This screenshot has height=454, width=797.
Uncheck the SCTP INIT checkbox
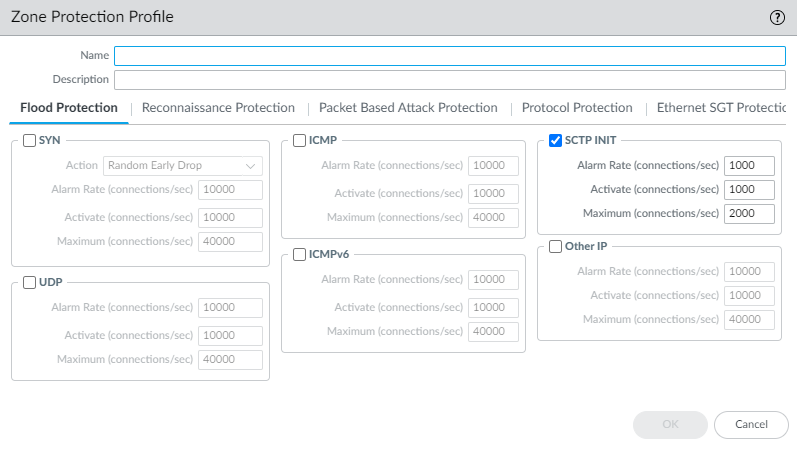pyautogui.click(x=556, y=141)
